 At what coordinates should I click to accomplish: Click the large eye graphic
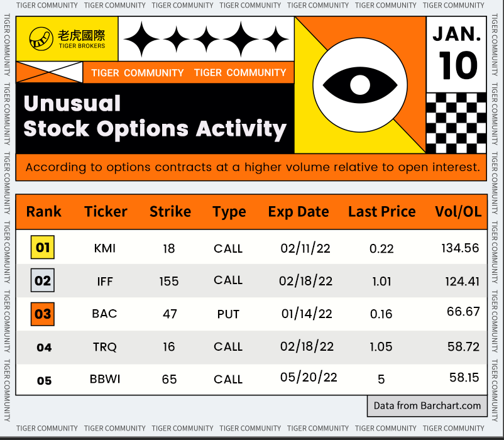coord(360,84)
